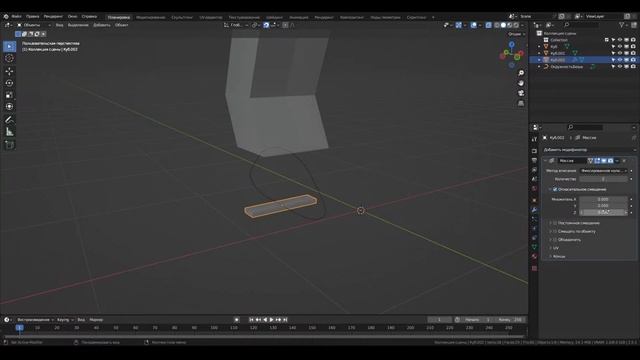
Task: Open the Рендеринг menu
Action: (x=53, y=17)
